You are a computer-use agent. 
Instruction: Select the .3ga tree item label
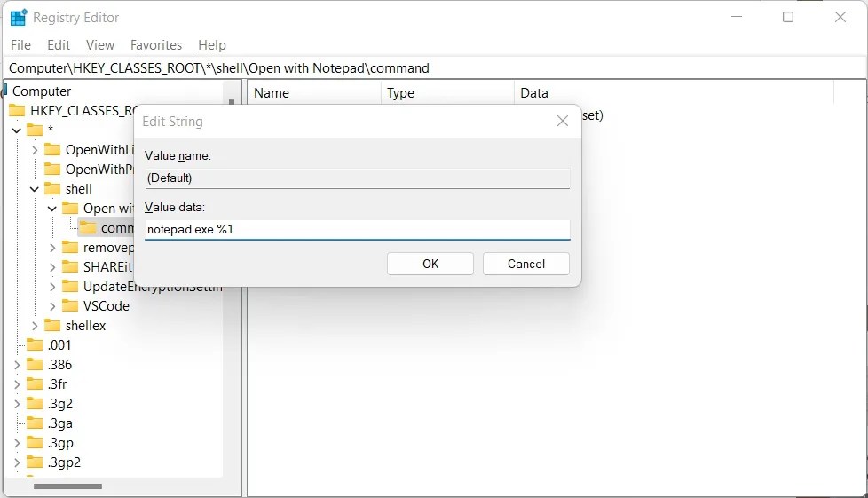coord(59,423)
